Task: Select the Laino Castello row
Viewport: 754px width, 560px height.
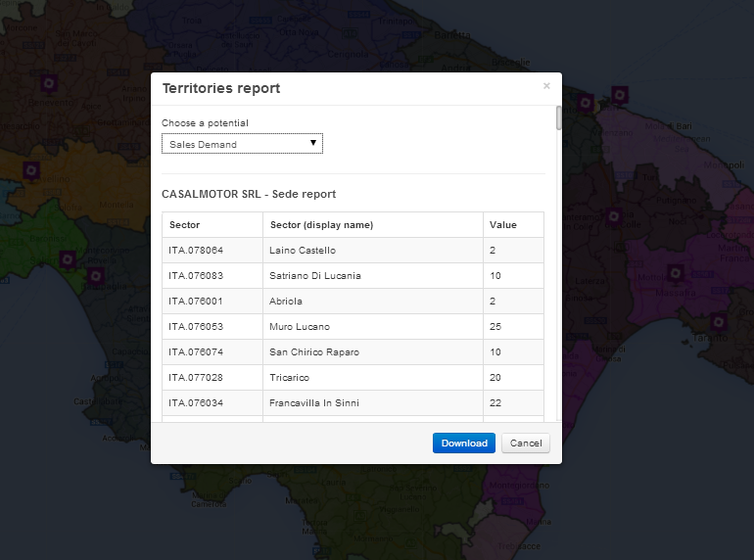Action: 303,251
